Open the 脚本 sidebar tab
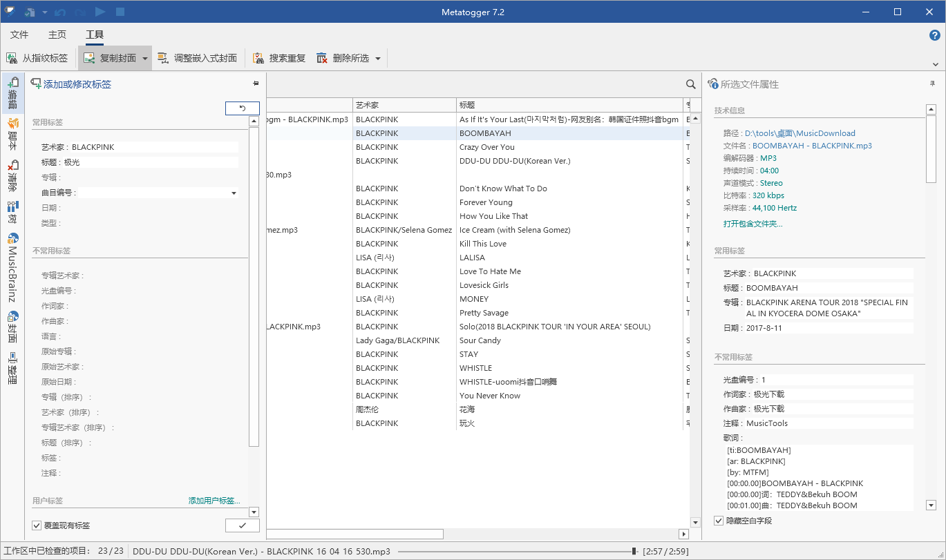946x560 pixels. (x=12, y=134)
